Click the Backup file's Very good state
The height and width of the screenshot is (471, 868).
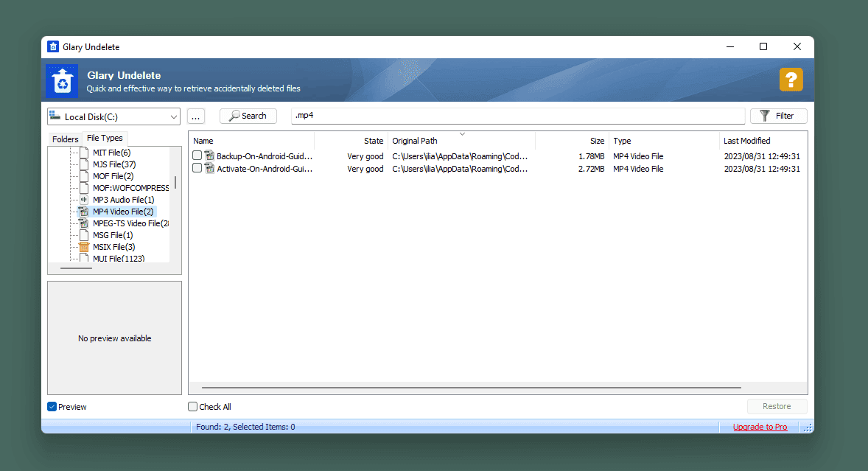click(x=365, y=156)
